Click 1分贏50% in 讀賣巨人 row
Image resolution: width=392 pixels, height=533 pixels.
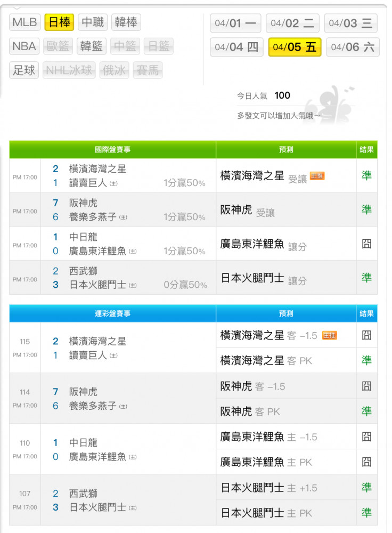184,183
